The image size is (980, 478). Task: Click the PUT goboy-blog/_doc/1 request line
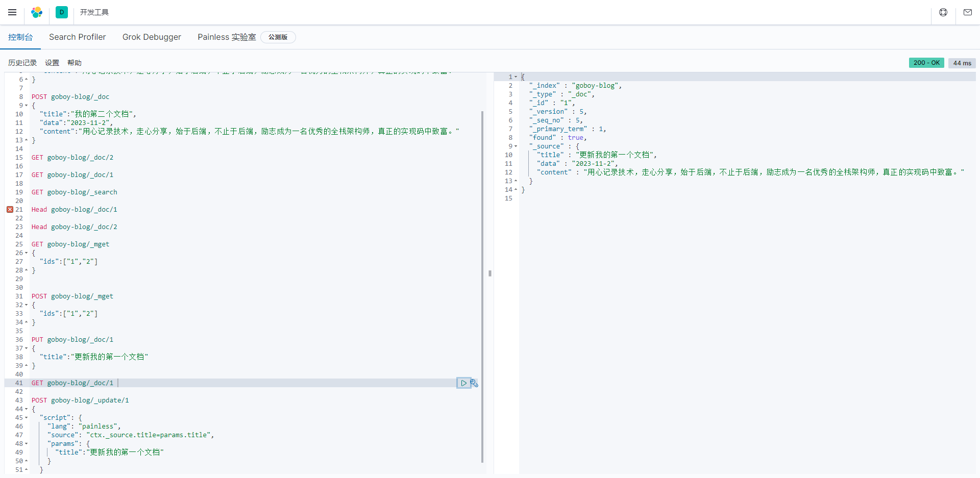(72, 340)
